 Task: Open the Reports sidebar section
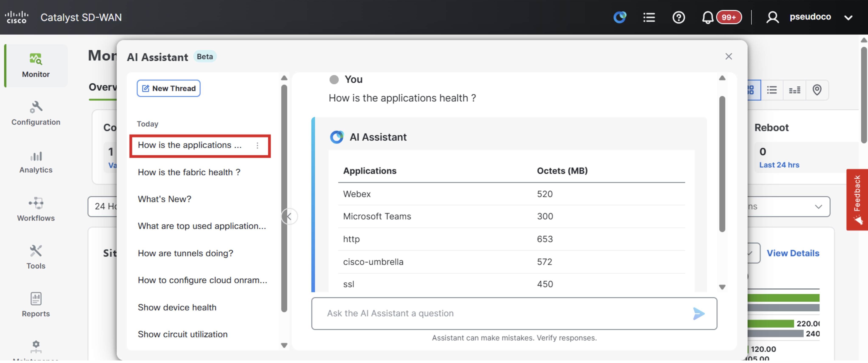(x=36, y=305)
